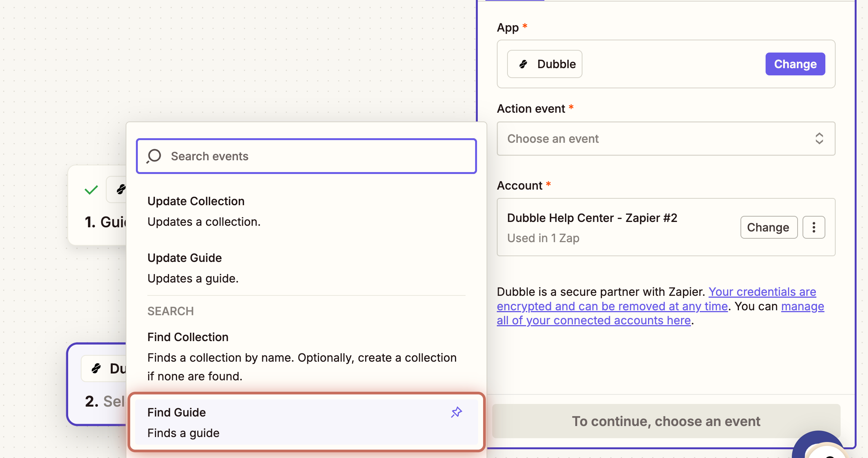Click the Search events input field
The image size is (868, 458).
(306, 156)
